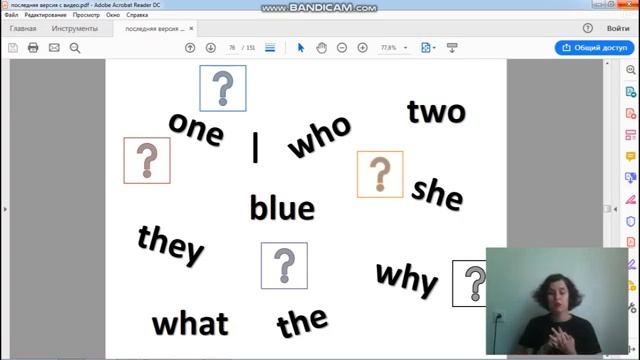Click the word 'blue' on the page
The width and height of the screenshot is (640, 360).
click(x=282, y=207)
